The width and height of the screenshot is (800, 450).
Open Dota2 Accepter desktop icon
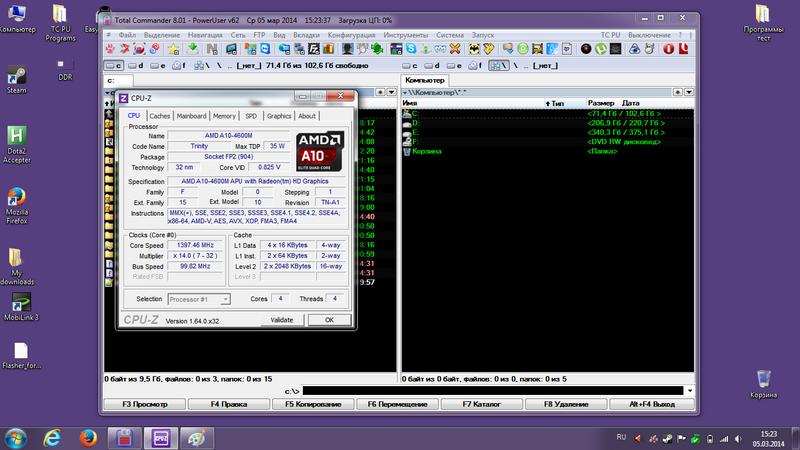click(17, 145)
